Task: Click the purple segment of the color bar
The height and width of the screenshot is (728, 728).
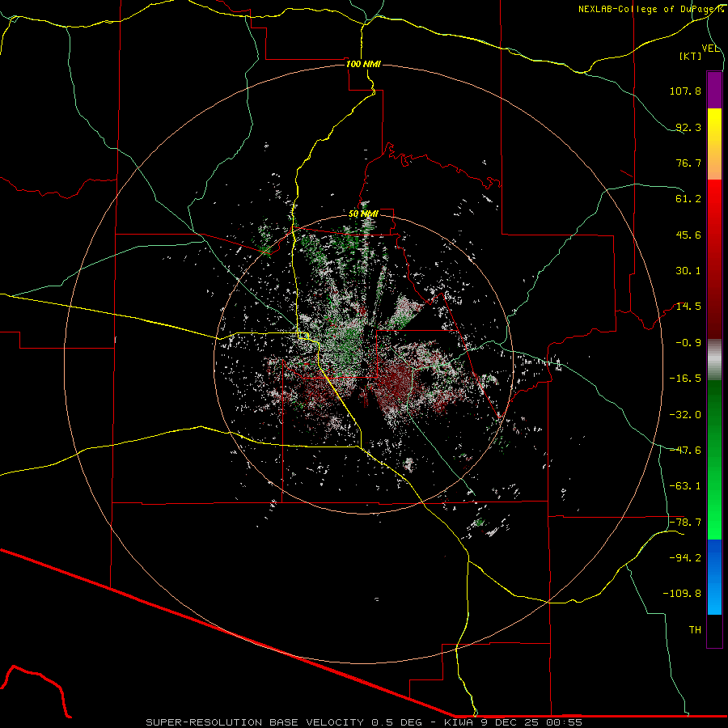Action: tap(714, 90)
